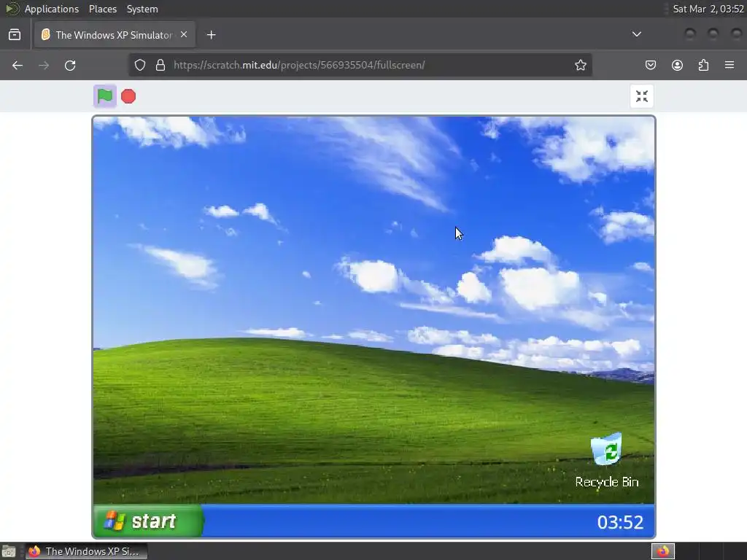Go forward with the browser arrow button
The width and height of the screenshot is (747, 560).
pyautogui.click(x=44, y=65)
